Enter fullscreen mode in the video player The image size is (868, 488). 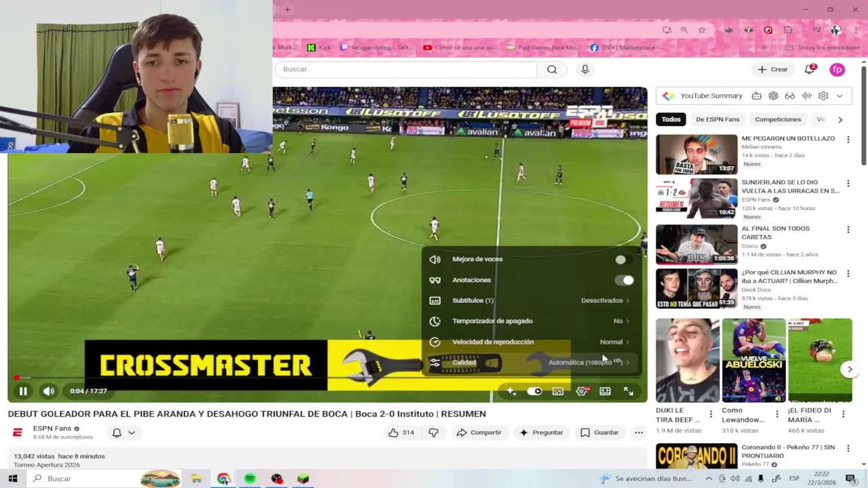pos(629,391)
